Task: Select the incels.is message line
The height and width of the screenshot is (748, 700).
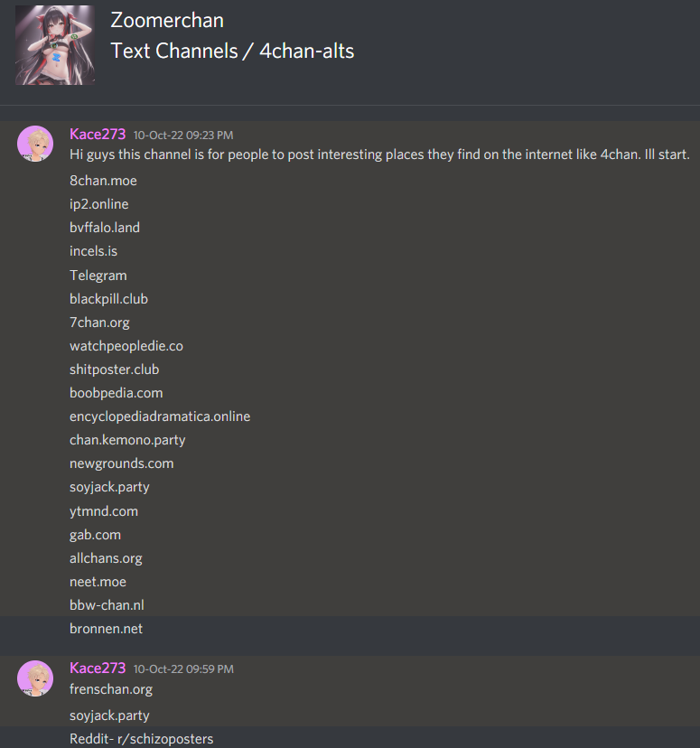Action: point(93,251)
